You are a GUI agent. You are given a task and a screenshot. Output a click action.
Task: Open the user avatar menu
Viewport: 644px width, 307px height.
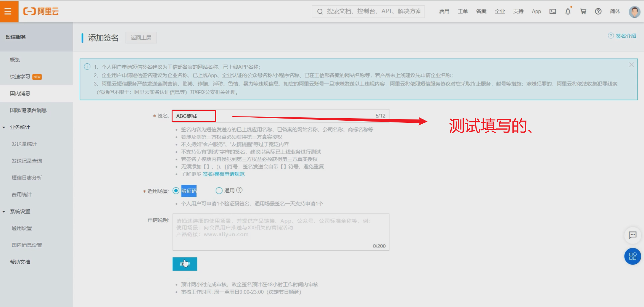(634, 12)
